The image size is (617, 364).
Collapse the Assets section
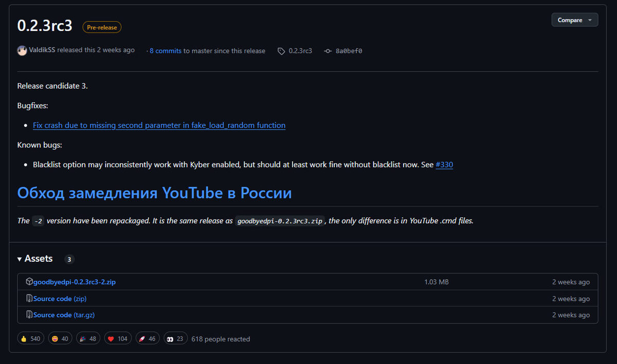point(35,259)
